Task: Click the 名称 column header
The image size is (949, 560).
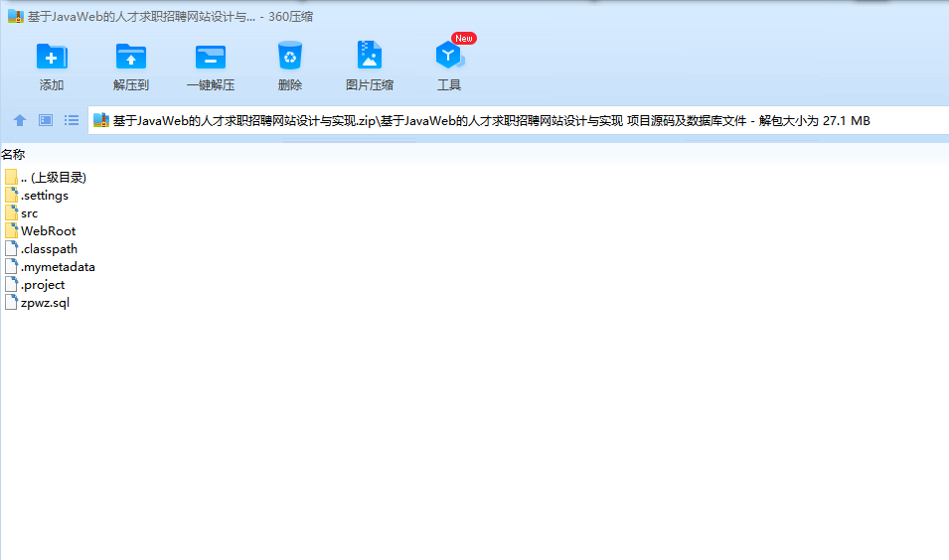Action: [x=13, y=154]
